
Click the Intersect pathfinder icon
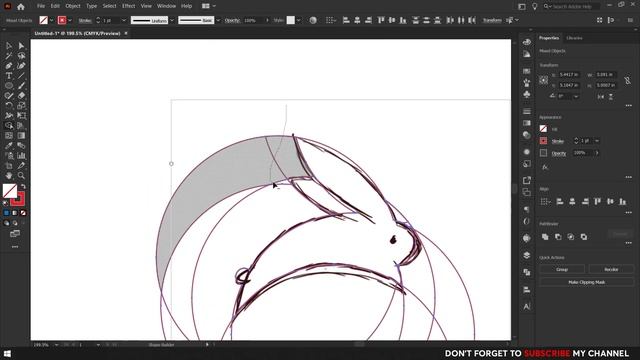(571, 237)
